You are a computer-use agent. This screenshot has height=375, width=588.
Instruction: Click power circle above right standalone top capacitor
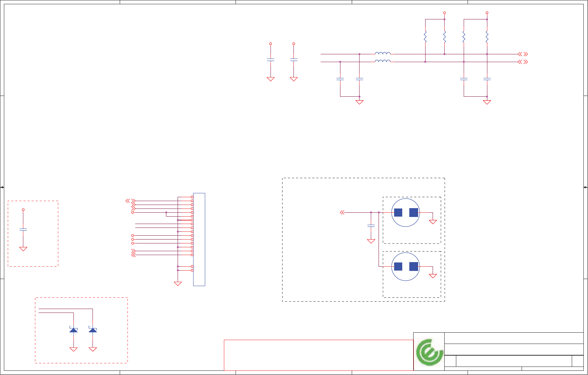[x=294, y=44]
